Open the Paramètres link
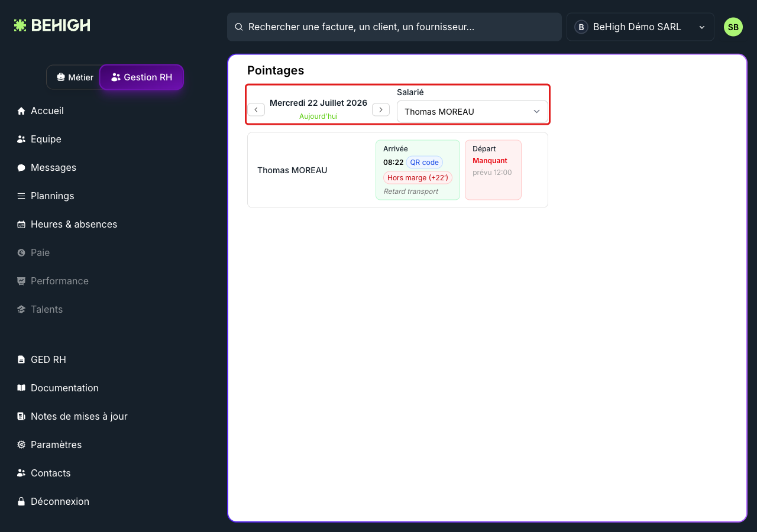Viewport: 757px width, 532px height. [x=56, y=445]
